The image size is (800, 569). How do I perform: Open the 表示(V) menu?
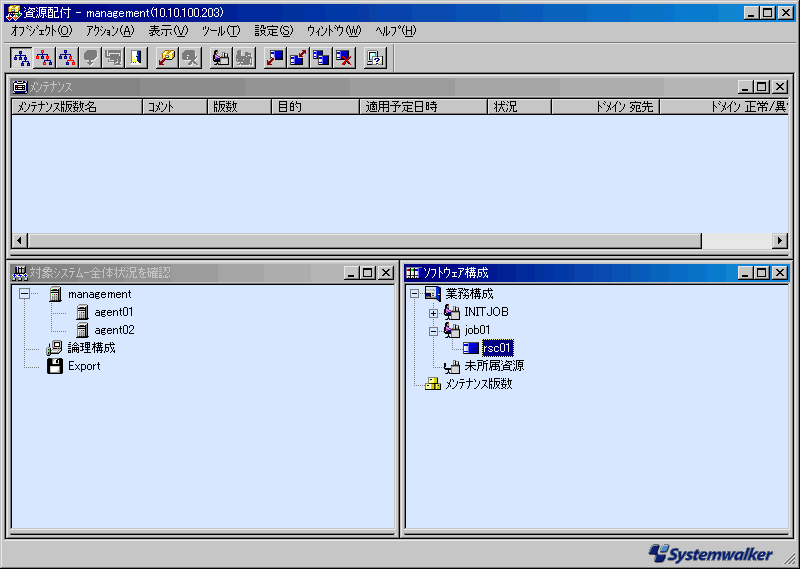[168, 31]
